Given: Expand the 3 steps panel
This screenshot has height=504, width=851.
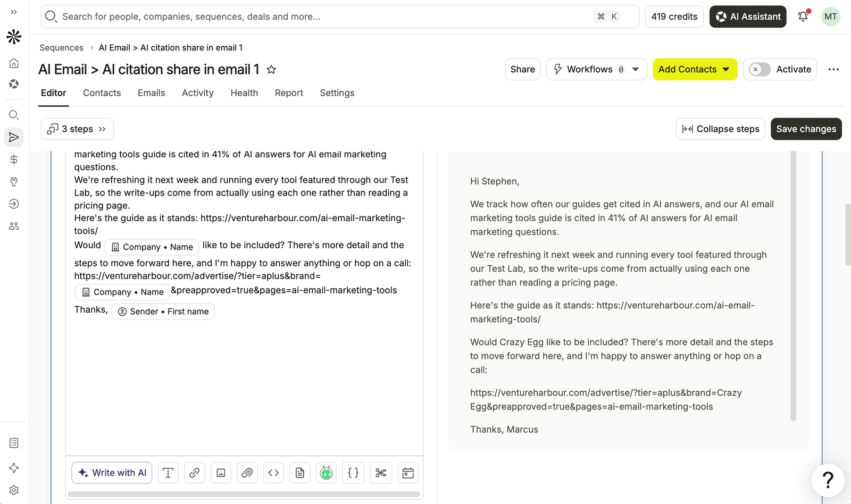Looking at the screenshot, I should 77,129.
